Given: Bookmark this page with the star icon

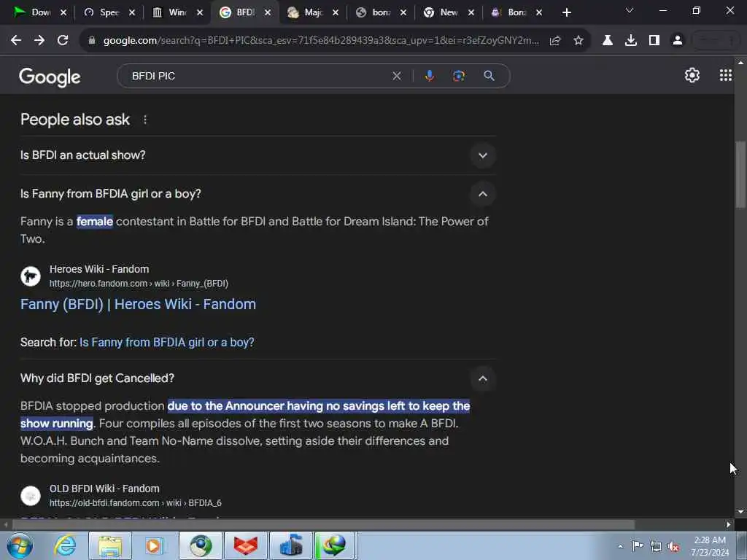Looking at the screenshot, I should point(578,41).
